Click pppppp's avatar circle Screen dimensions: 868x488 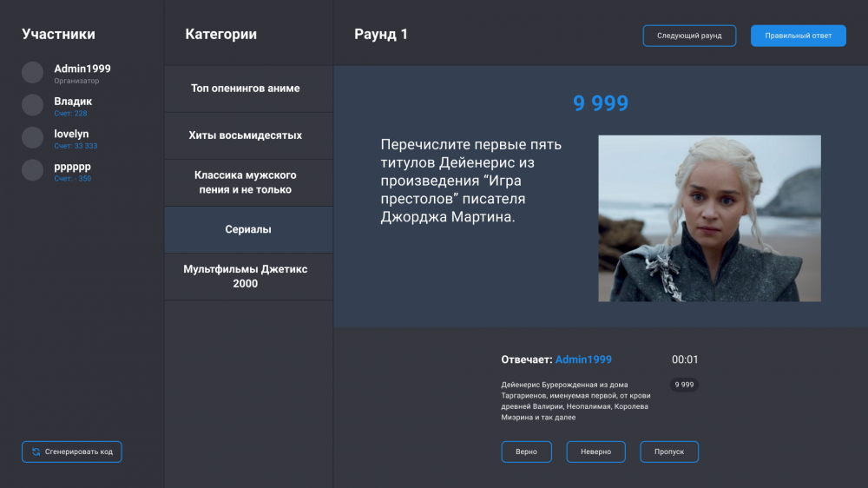tap(33, 170)
